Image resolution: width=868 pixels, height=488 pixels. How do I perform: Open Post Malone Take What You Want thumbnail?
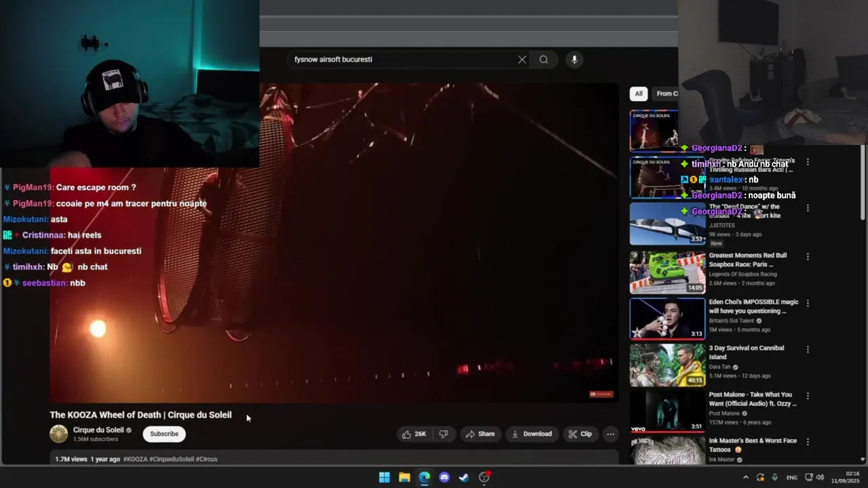(667, 411)
